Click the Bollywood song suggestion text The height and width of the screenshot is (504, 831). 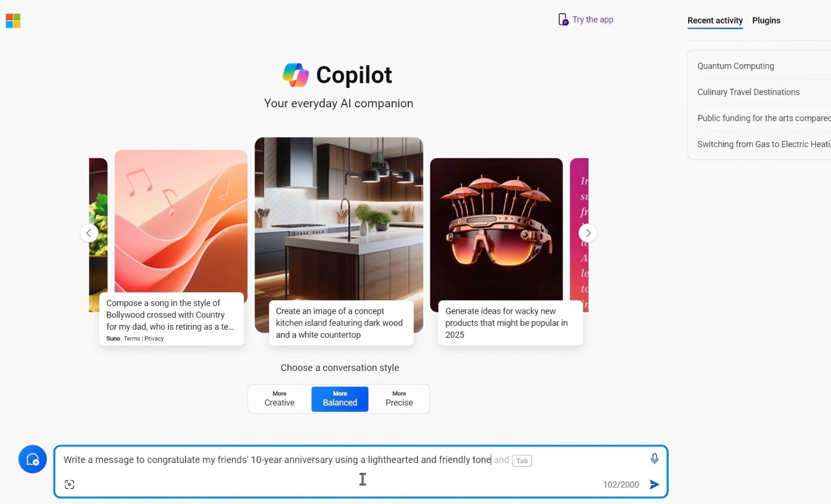click(170, 314)
